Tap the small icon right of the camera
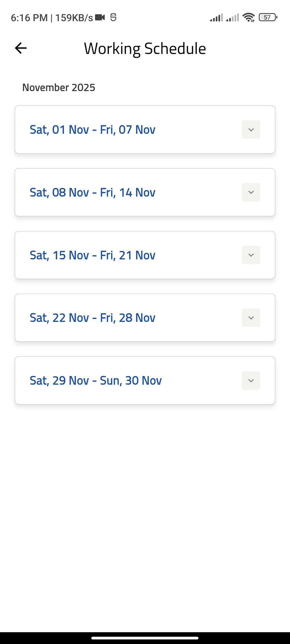 tap(113, 17)
